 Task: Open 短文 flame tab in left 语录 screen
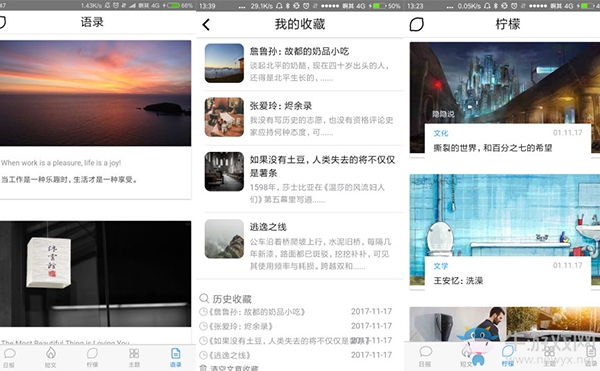pyautogui.click(x=51, y=358)
